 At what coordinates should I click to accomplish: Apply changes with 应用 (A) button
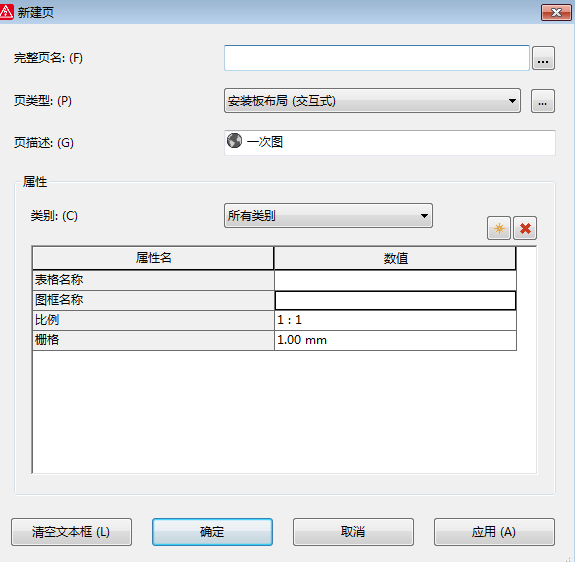(x=494, y=532)
